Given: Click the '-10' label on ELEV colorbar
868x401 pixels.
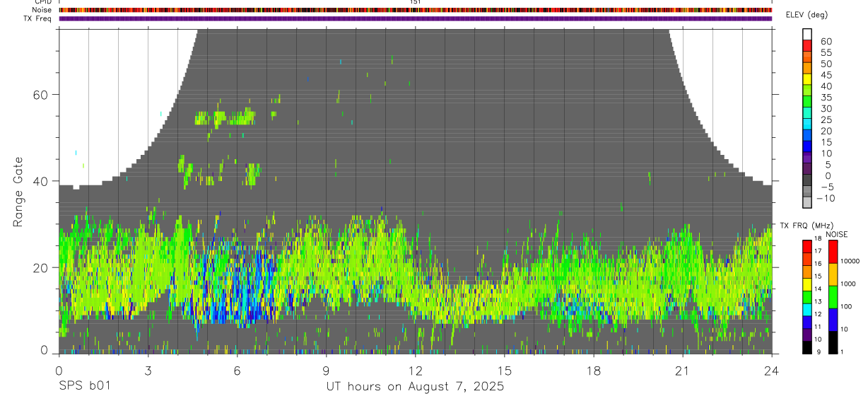Looking at the screenshot, I should (826, 198).
